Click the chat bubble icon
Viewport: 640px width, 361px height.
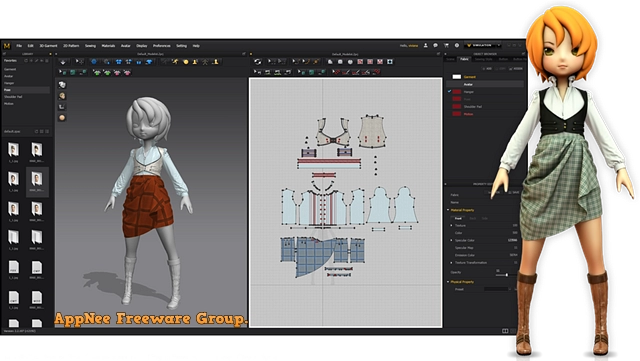(436, 46)
